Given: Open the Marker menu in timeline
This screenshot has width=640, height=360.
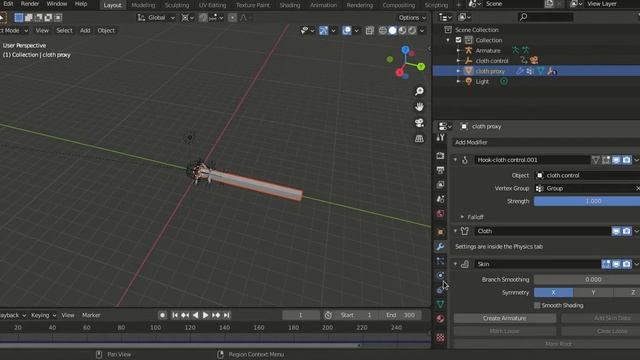Looking at the screenshot, I should (x=91, y=315).
